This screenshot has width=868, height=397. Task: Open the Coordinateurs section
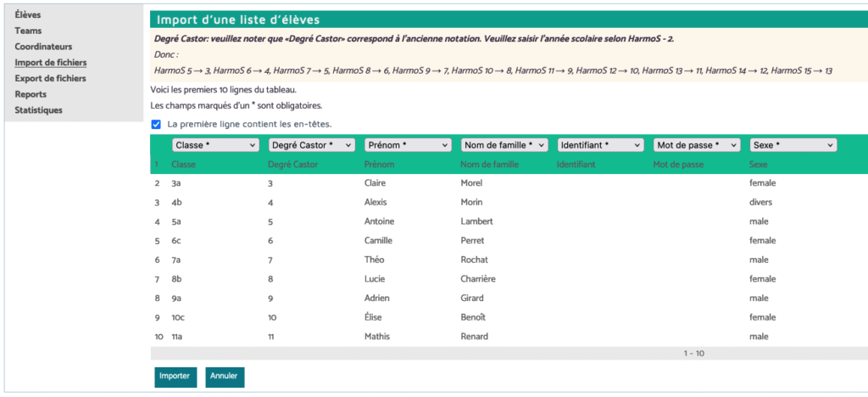coord(43,47)
